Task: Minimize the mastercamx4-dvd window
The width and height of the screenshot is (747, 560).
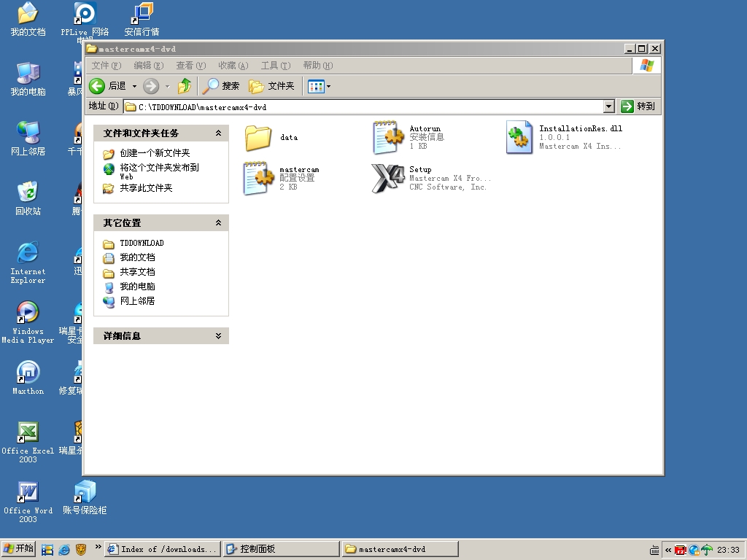Action: [630, 49]
